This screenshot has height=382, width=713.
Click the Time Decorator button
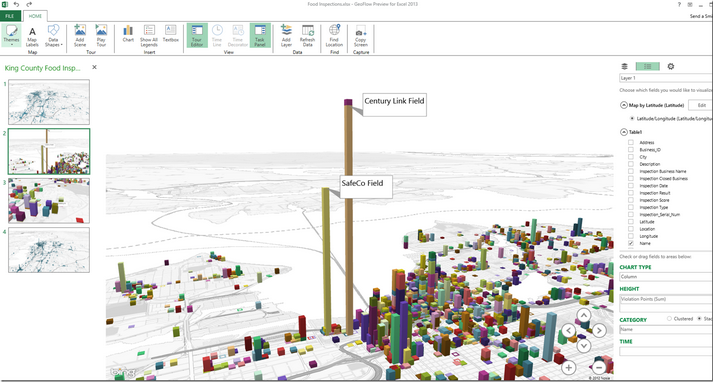point(238,36)
